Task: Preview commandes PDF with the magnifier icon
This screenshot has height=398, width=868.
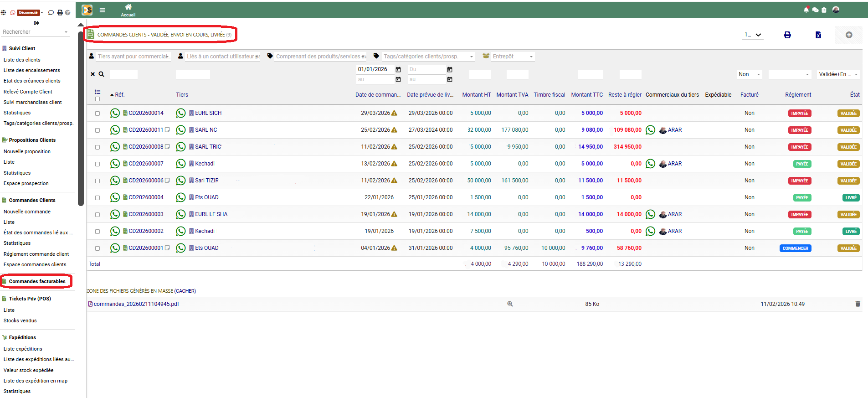Action: [510, 304]
